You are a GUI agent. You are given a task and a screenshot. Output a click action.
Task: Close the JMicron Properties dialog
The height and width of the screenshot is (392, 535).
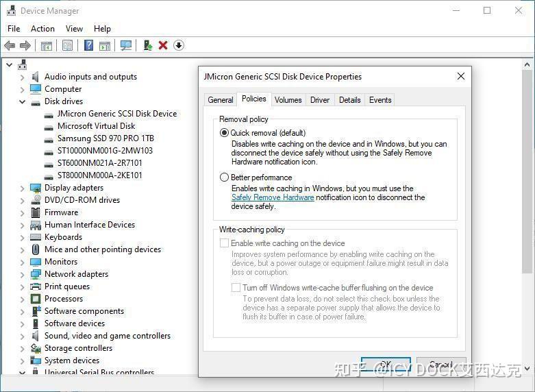(461, 76)
